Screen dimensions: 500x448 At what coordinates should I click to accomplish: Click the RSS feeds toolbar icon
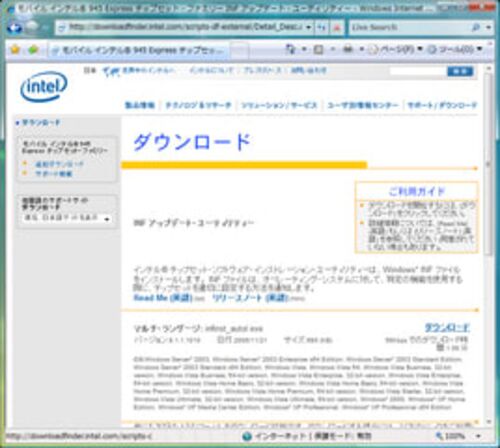coord(318,50)
